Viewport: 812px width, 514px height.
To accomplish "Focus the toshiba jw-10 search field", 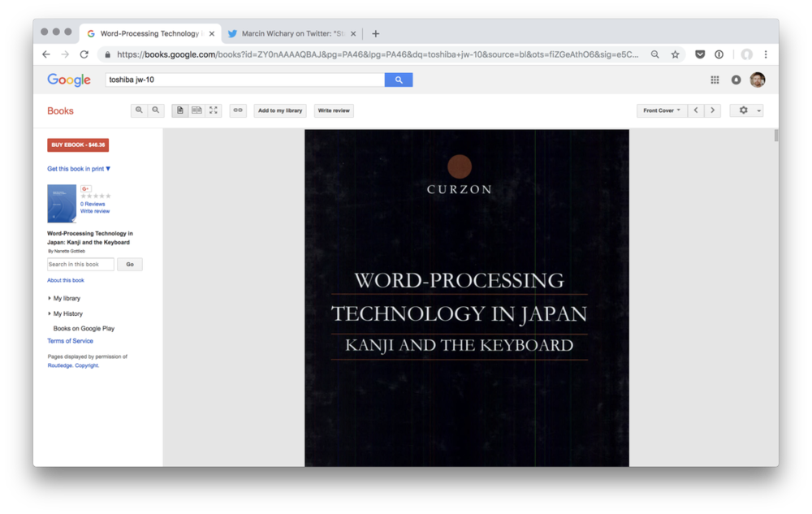I will click(x=245, y=80).
